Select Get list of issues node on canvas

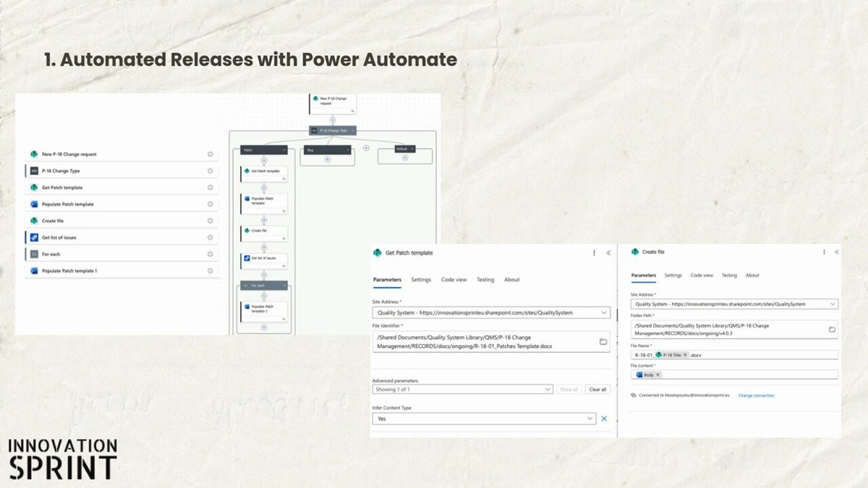coord(264,261)
